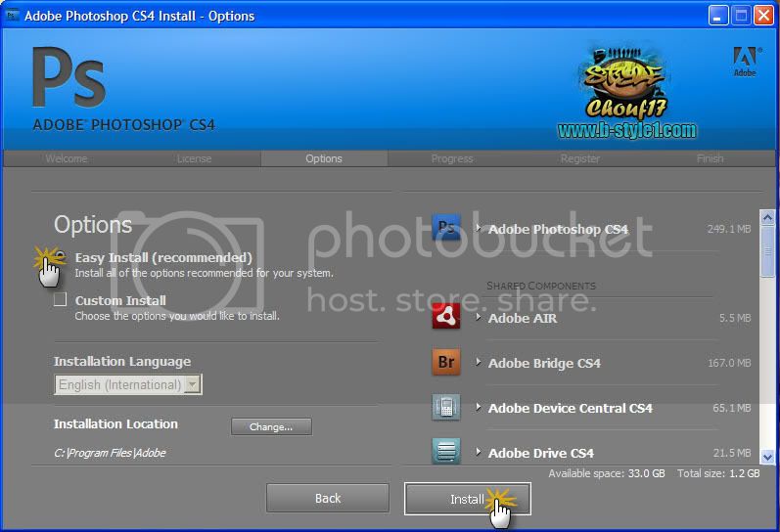Click the Adobe logo in header
Image resolution: width=780 pixels, height=532 pixels.
point(745,62)
